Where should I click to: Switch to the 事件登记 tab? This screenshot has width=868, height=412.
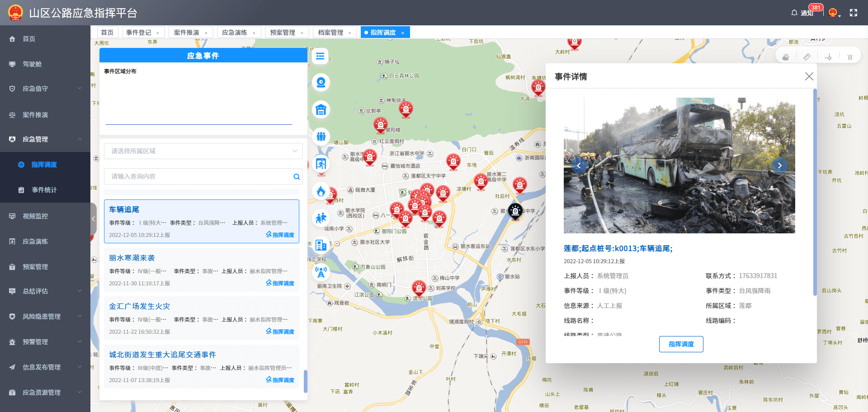(x=139, y=33)
